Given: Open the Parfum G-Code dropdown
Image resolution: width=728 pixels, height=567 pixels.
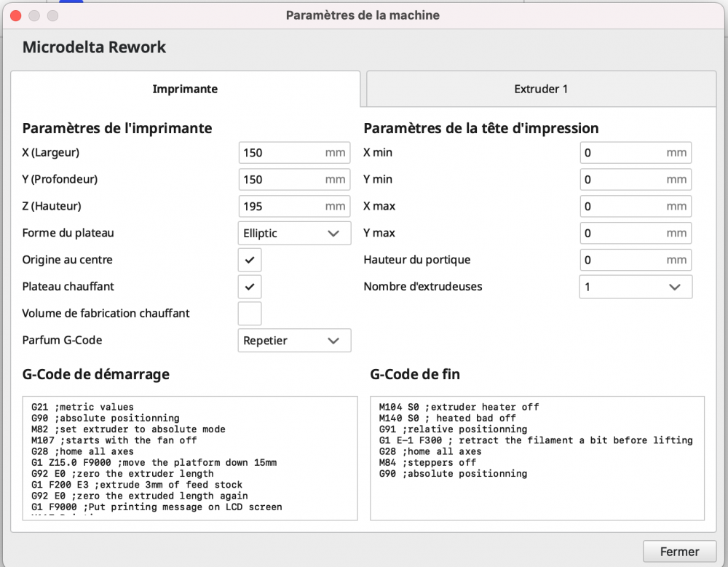Looking at the screenshot, I should (x=294, y=341).
